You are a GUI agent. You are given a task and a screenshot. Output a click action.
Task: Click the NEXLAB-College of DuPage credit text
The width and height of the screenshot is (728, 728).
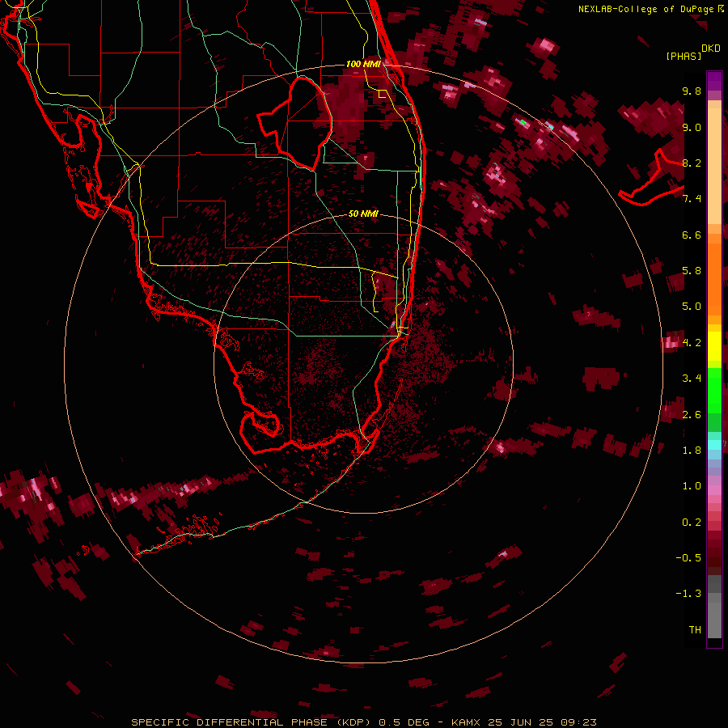click(645, 9)
